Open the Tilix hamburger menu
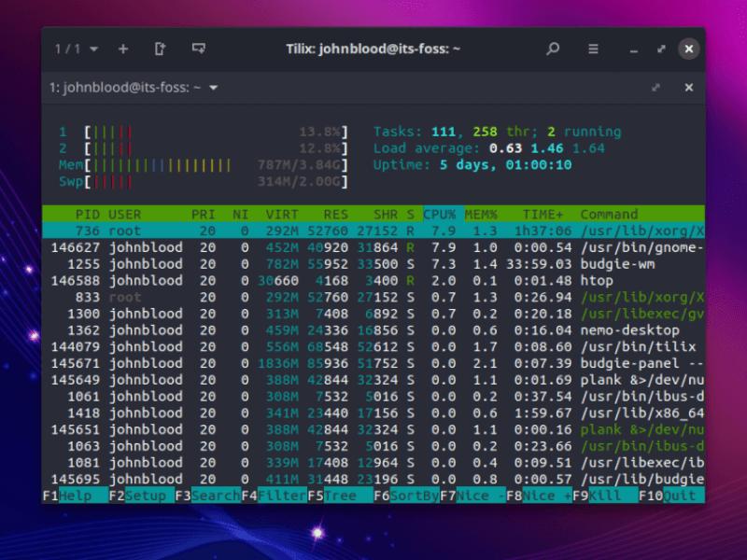 (595, 48)
